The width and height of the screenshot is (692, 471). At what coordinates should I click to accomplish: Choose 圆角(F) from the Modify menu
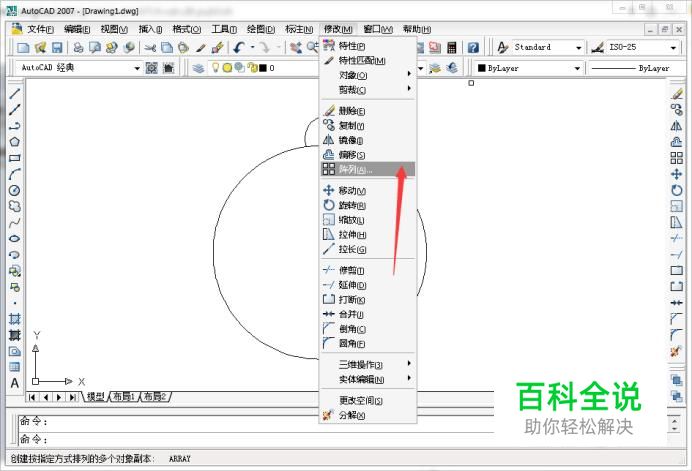coord(368,343)
